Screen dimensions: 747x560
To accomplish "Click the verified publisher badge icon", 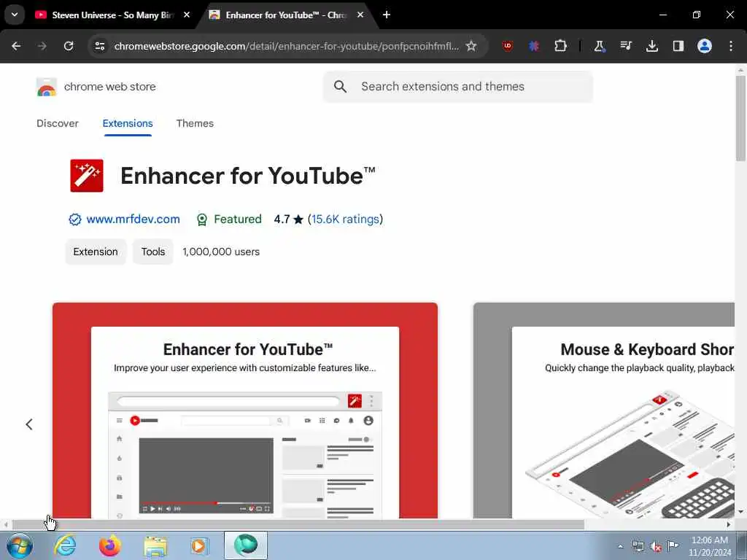I will 75,219.
